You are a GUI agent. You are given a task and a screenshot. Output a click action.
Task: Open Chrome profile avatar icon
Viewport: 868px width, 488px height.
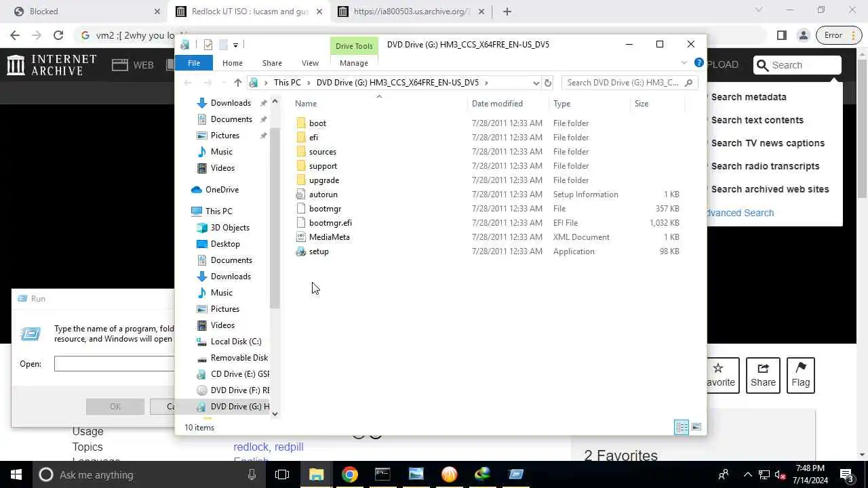point(804,35)
